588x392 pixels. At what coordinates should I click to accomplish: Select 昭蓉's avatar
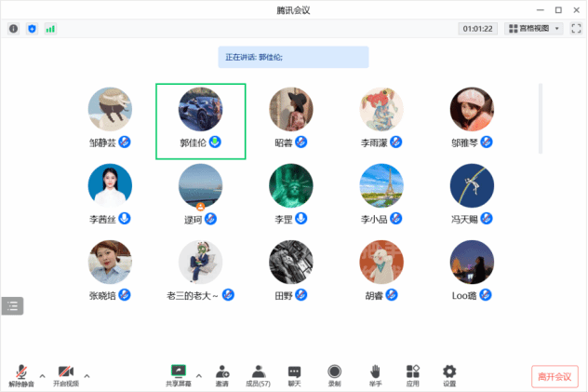[291, 109]
